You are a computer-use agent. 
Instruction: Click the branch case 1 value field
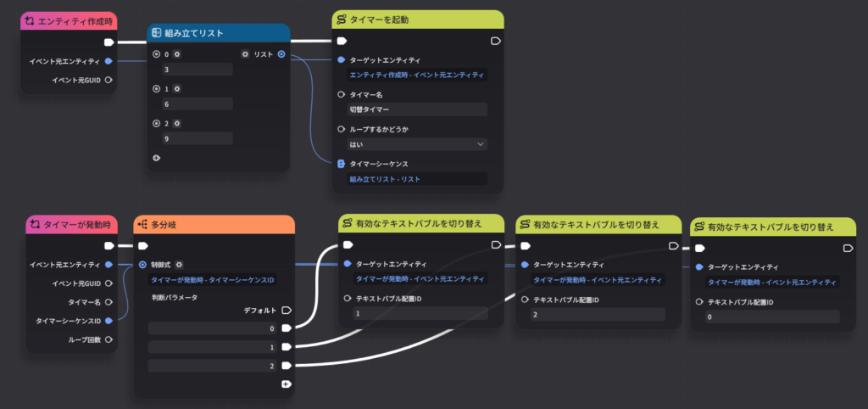pos(213,347)
